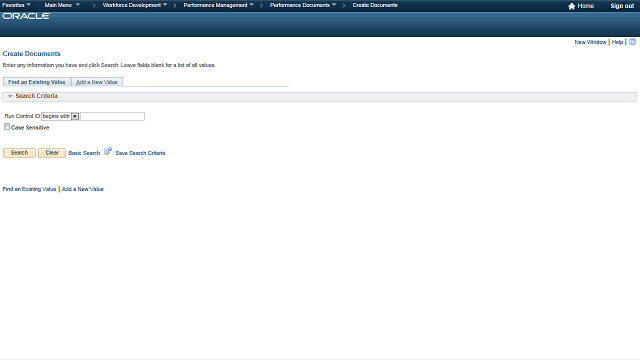Switch to the Add a New Value tab
The height and width of the screenshot is (360, 640).
(x=97, y=82)
